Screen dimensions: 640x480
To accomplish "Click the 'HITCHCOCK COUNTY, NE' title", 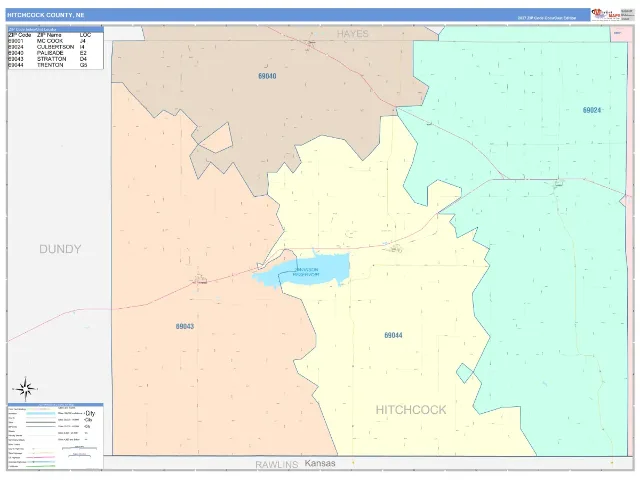I will click(x=46, y=15).
